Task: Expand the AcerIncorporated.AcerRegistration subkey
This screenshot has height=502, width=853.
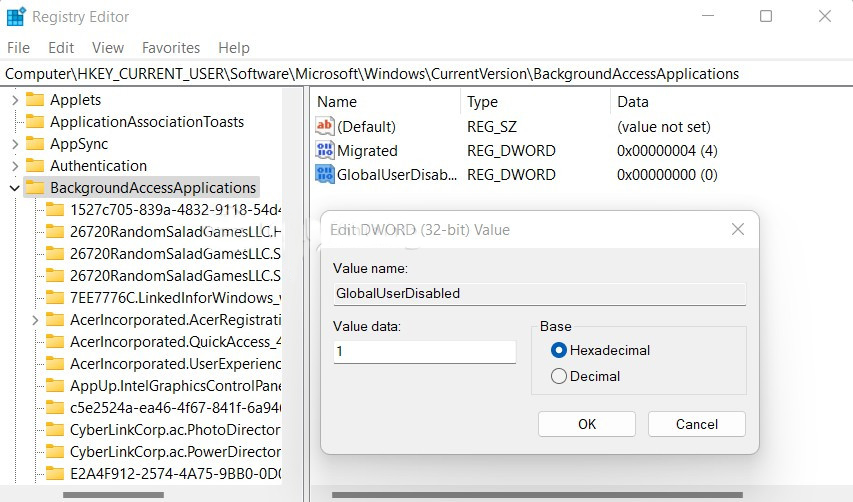Action: pyautogui.click(x=35, y=320)
